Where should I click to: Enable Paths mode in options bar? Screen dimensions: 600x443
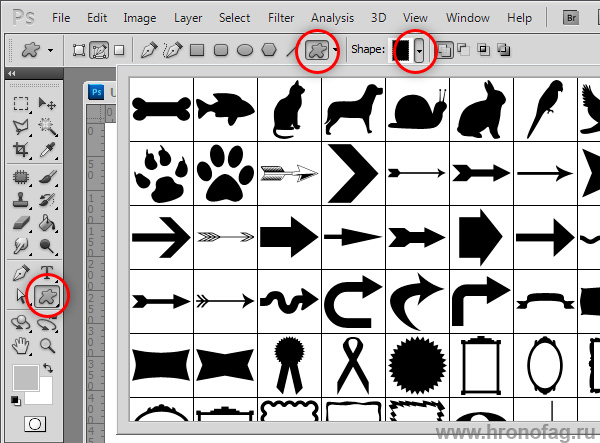99,48
